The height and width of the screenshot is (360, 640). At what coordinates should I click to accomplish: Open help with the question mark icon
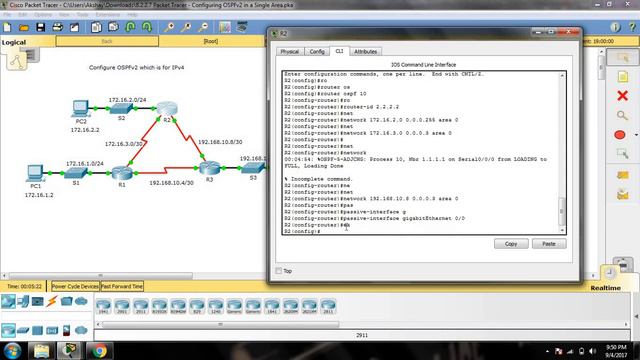coord(632,27)
